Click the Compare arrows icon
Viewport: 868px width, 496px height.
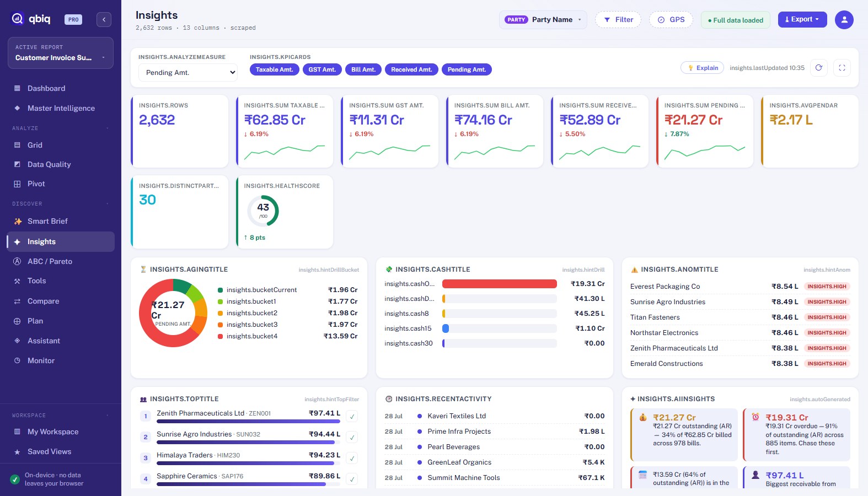[x=17, y=301]
